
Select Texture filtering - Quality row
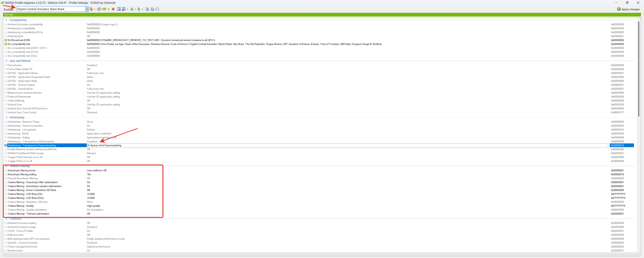click(x=319, y=206)
